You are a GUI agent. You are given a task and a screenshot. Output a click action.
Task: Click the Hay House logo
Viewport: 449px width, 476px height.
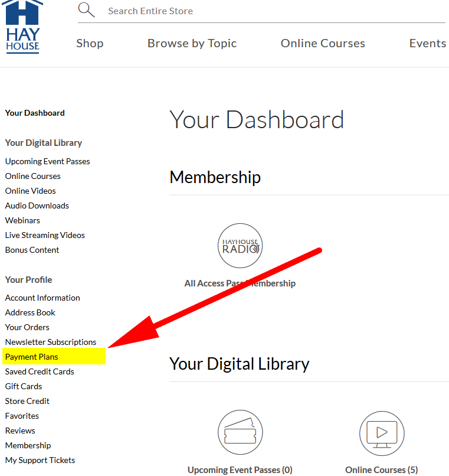23,28
